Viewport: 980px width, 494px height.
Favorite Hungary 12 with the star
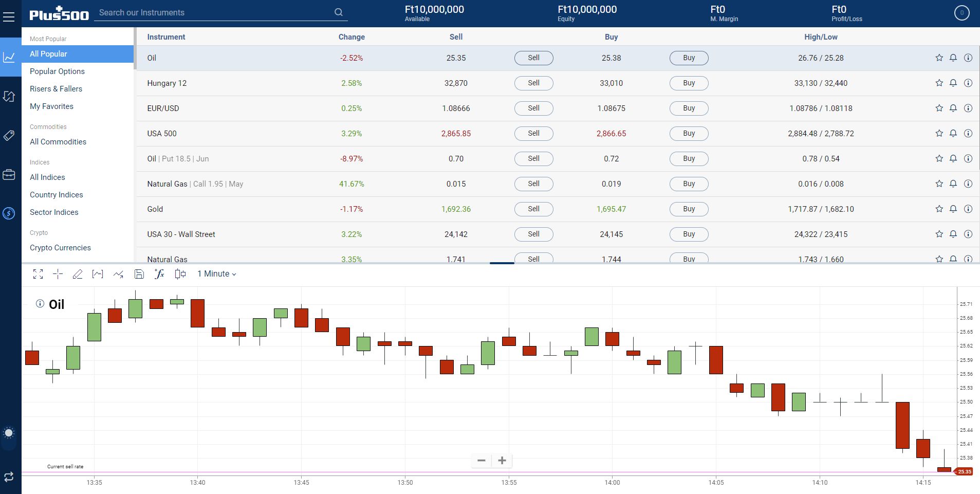pos(939,83)
